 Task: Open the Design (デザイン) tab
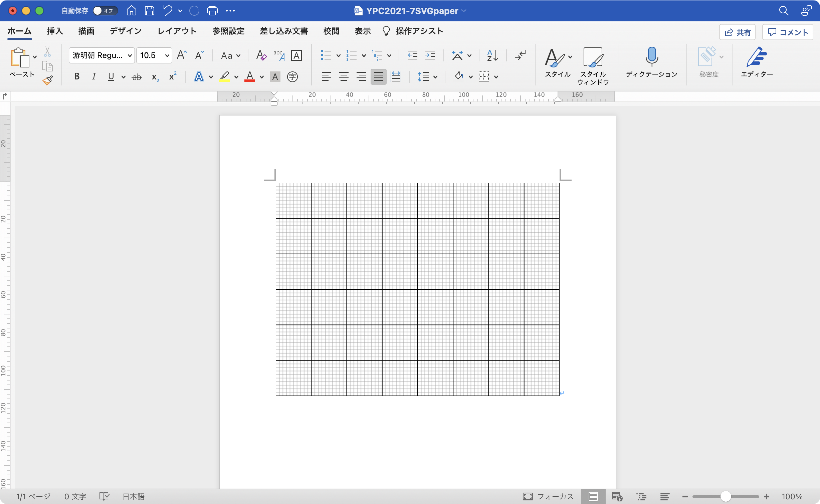(x=126, y=31)
